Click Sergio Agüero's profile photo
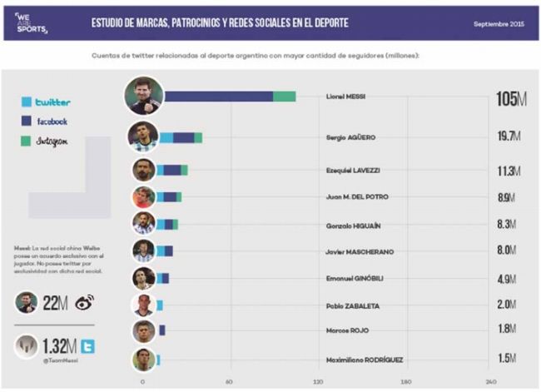The width and height of the screenshot is (541, 392). click(x=143, y=136)
